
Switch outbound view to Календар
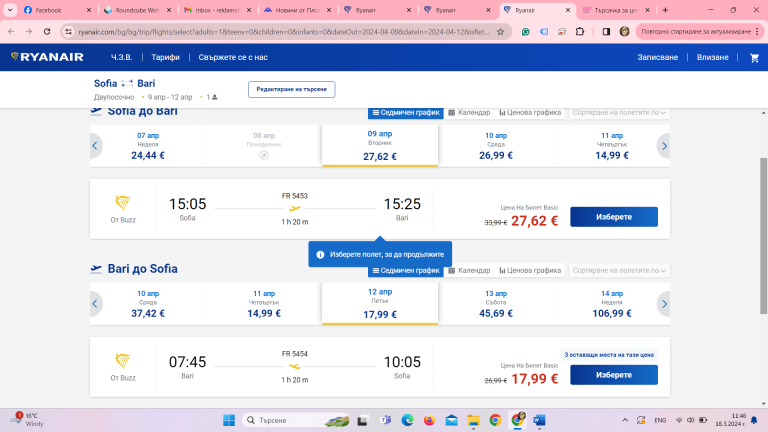[x=469, y=113]
